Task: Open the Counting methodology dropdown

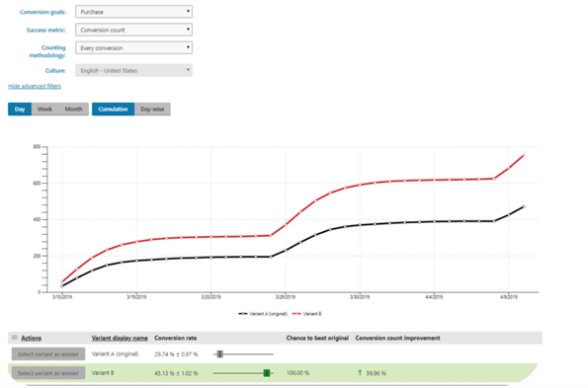Action: pyautogui.click(x=133, y=47)
